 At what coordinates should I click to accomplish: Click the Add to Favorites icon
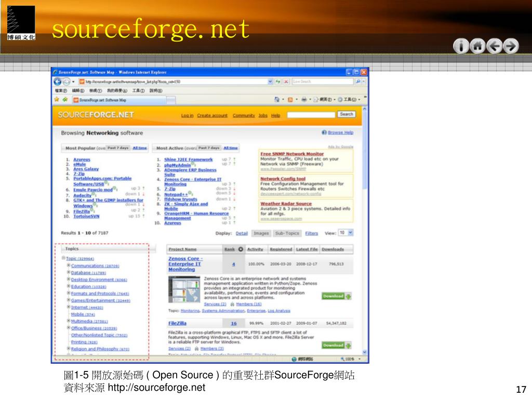[x=65, y=100]
